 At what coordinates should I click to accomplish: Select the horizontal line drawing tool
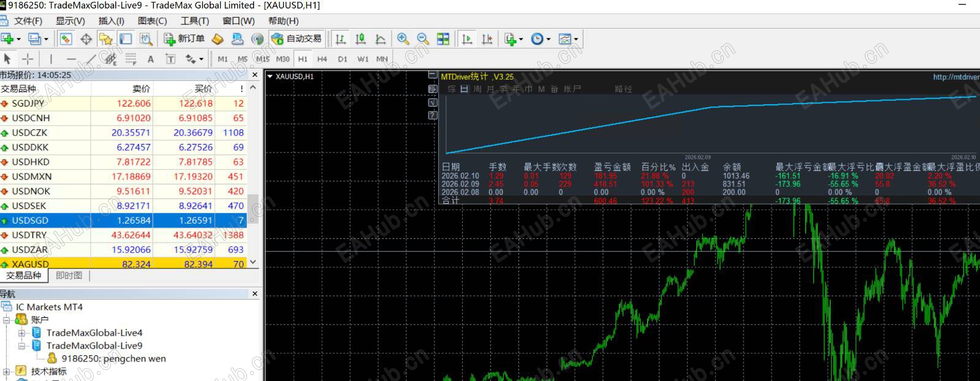[71, 59]
